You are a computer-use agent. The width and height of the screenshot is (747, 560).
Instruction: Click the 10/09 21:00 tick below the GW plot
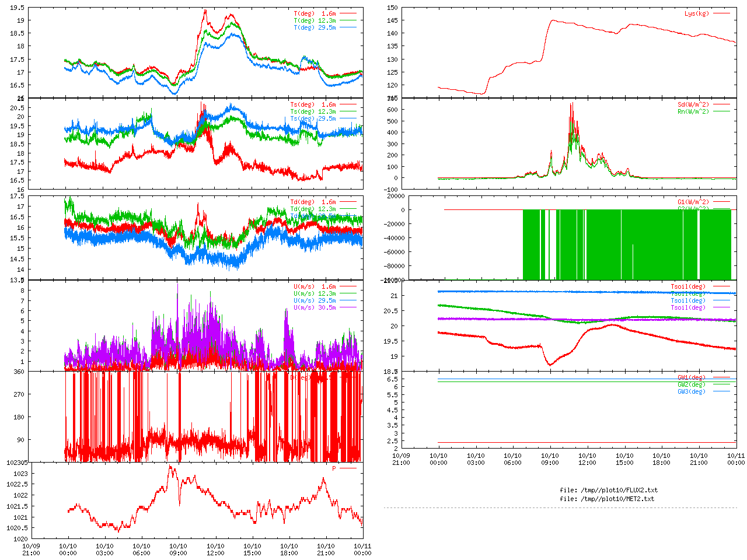click(401, 459)
